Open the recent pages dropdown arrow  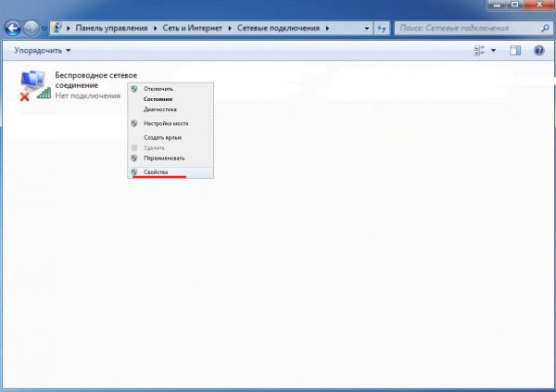(x=44, y=29)
